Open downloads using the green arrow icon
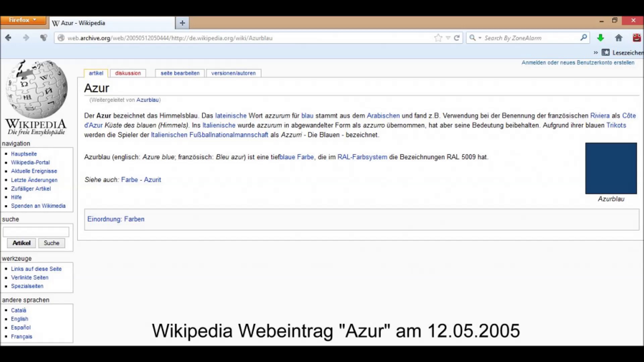The height and width of the screenshot is (362, 644). [600, 38]
